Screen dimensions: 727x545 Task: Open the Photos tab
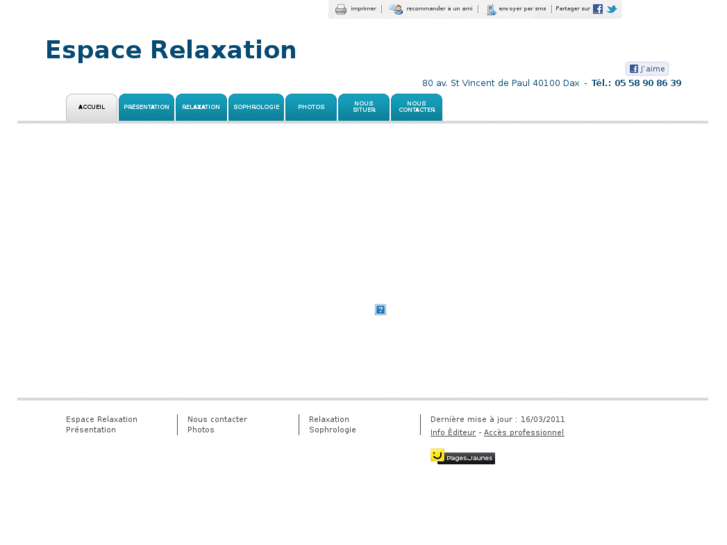tap(311, 107)
